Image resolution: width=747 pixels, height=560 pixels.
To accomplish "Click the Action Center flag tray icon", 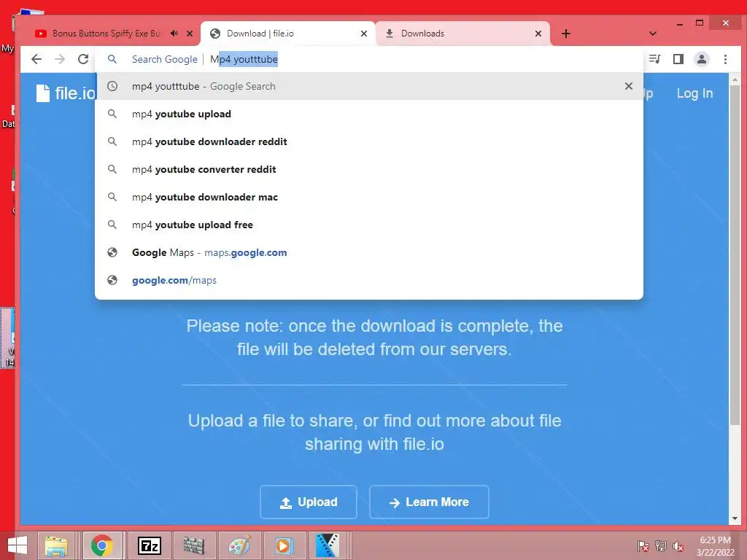I will pyautogui.click(x=643, y=546).
